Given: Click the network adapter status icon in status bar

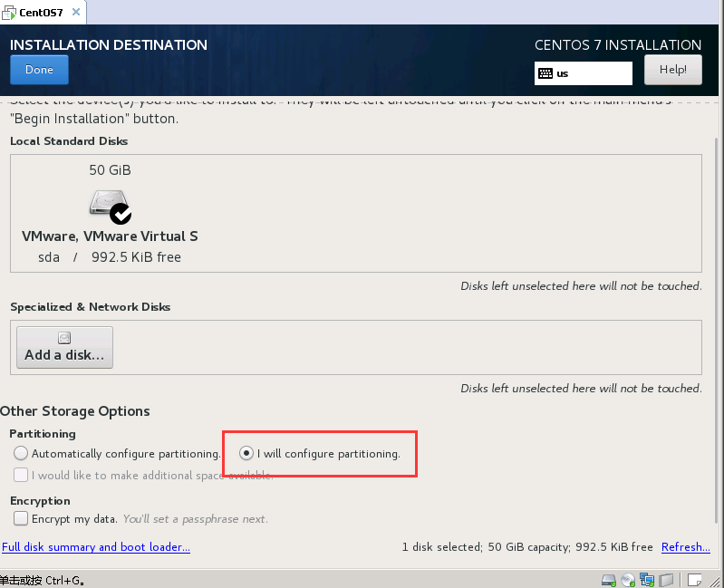Looking at the screenshot, I should [x=647, y=580].
